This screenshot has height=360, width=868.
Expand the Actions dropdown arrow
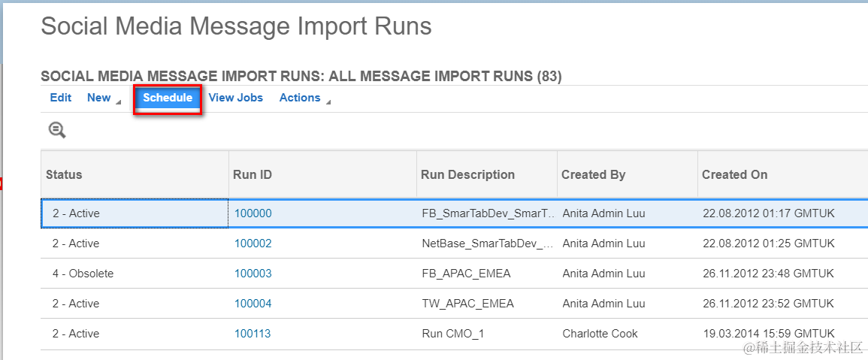328,101
